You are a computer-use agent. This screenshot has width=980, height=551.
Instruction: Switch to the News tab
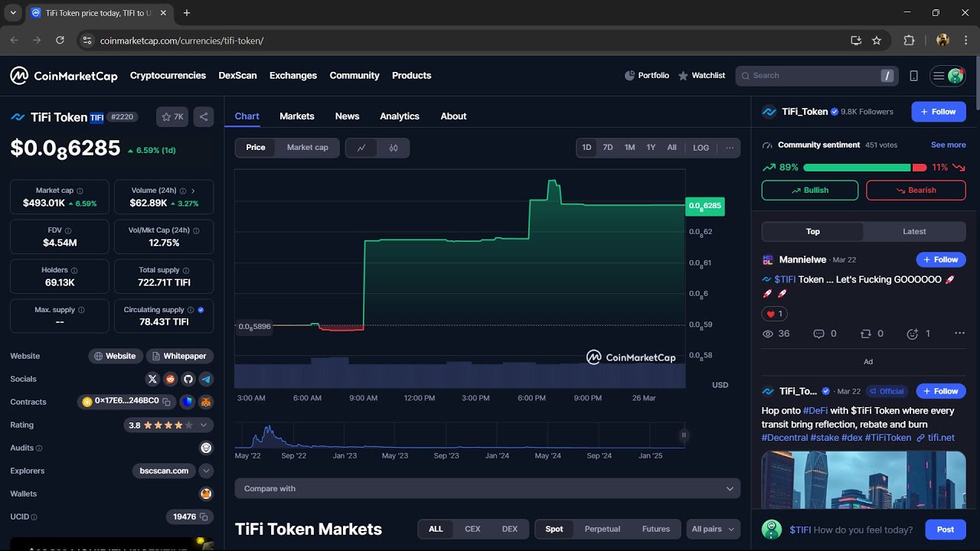pyautogui.click(x=347, y=116)
